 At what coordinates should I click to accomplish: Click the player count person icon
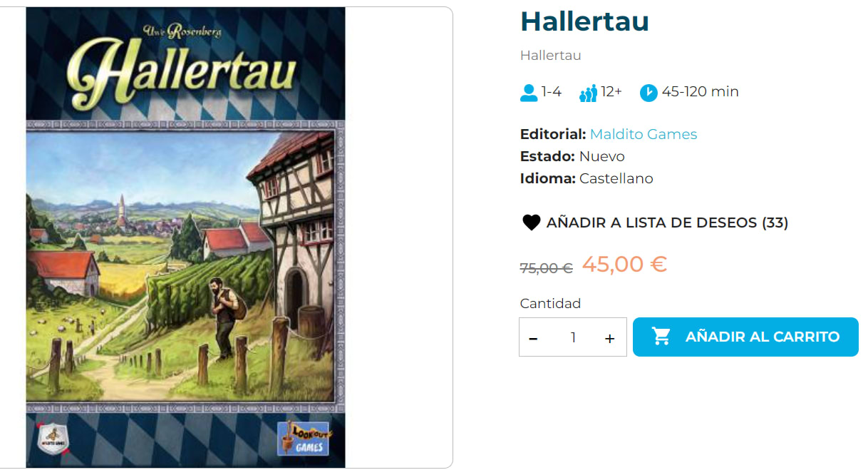click(529, 93)
